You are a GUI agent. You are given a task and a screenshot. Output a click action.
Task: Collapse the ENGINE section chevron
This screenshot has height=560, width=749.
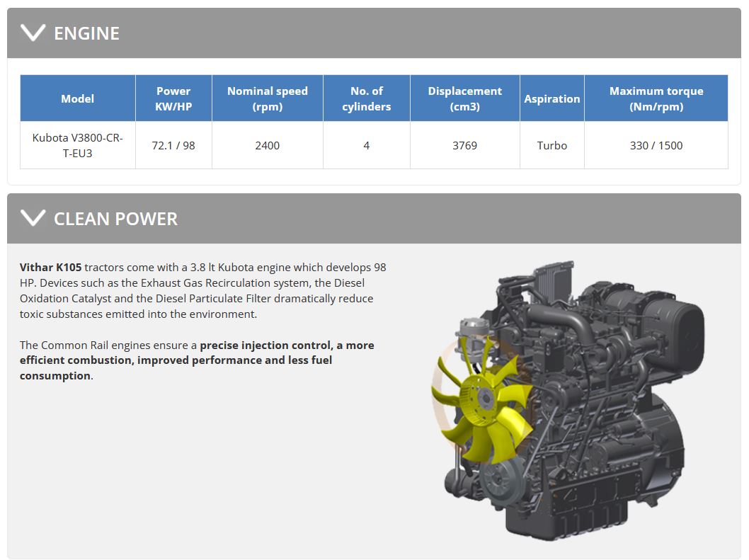click(33, 33)
